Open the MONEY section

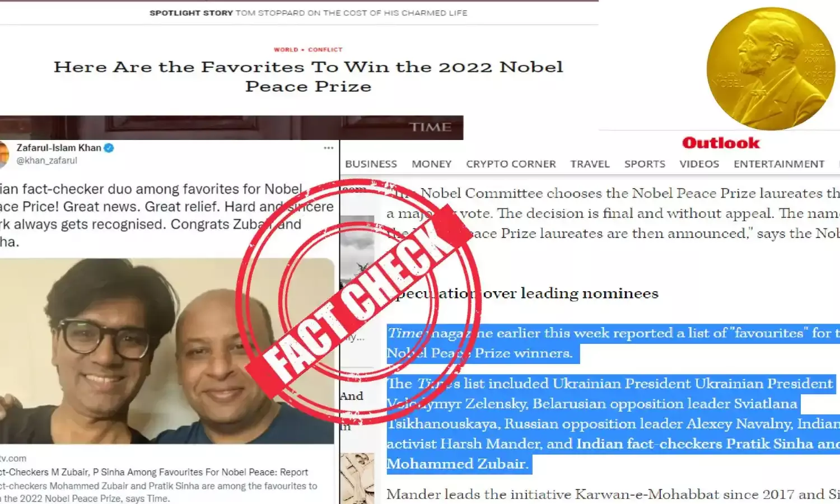click(432, 164)
